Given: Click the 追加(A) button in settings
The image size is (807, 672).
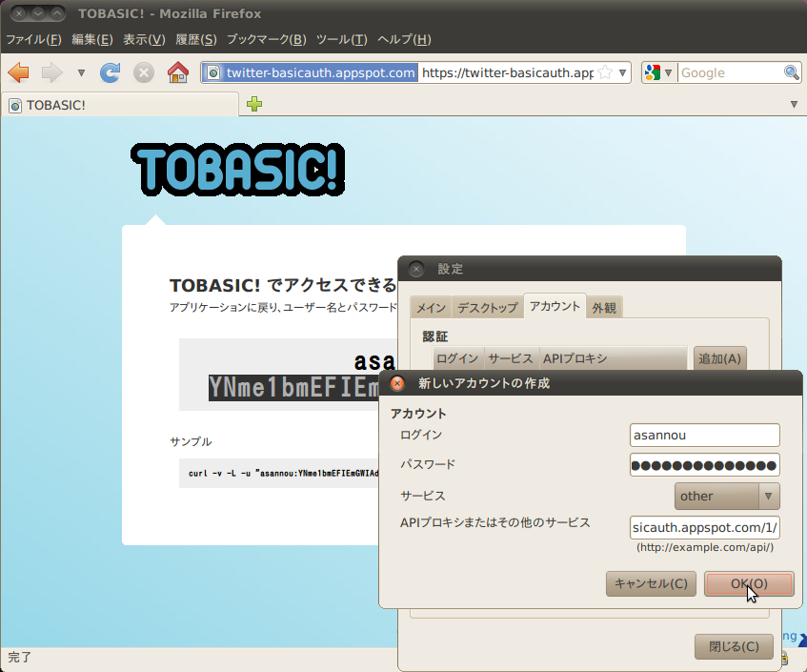Looking at the screenshot, I should click(719, 359).
